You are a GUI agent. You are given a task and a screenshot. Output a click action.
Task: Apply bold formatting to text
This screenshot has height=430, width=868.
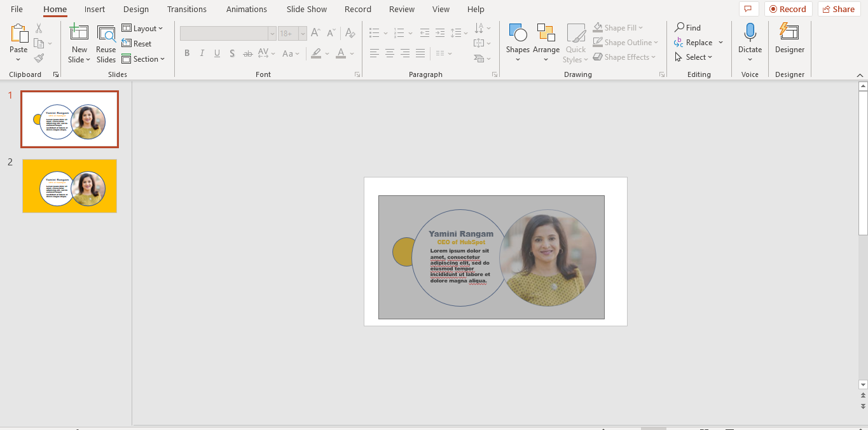[x=186, y=53]
